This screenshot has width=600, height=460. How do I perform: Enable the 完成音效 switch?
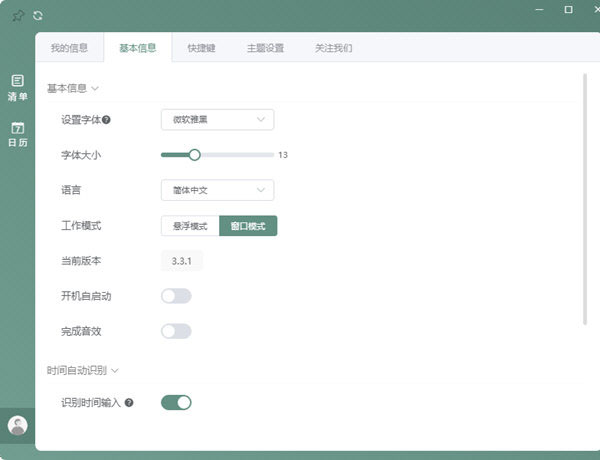point(176,331)
